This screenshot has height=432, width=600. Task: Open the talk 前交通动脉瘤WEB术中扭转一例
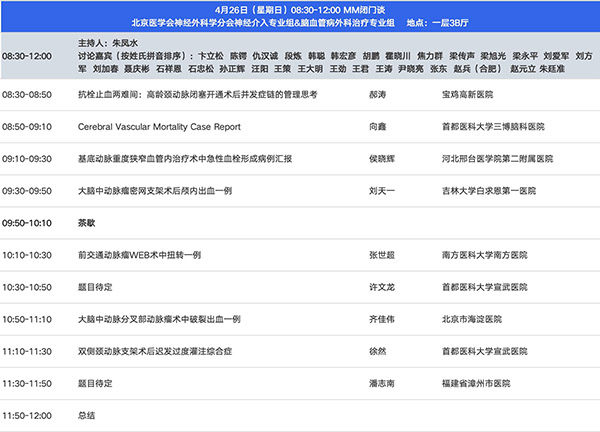coord(139,255)
